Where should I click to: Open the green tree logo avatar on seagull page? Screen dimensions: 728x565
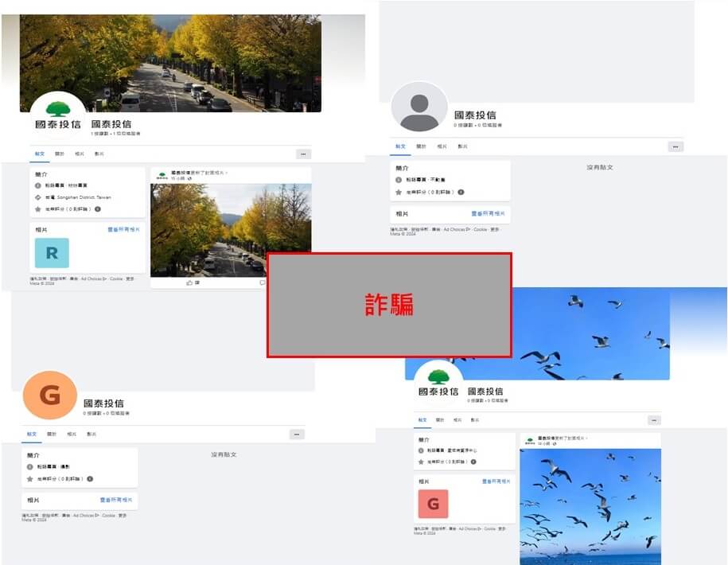coord(438,384)
